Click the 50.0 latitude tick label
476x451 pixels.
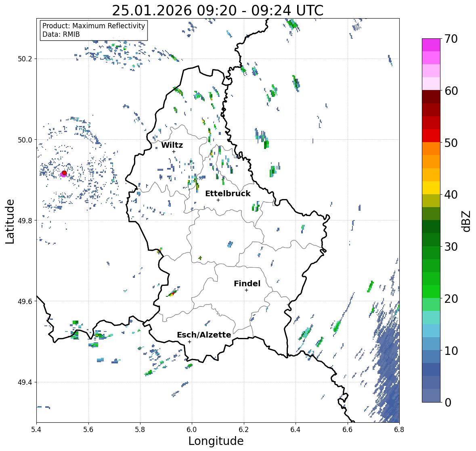pos(25,140)
